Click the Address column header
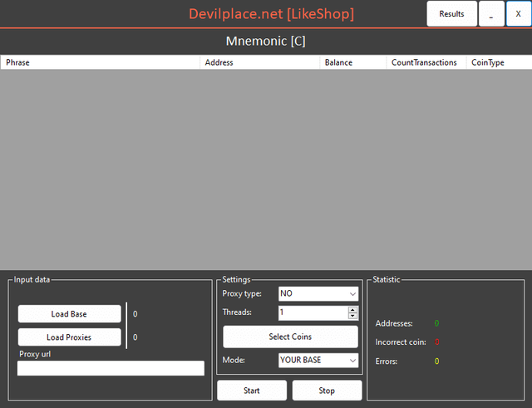Viewport: 532px width, 408px height. (x=259, y=62)
